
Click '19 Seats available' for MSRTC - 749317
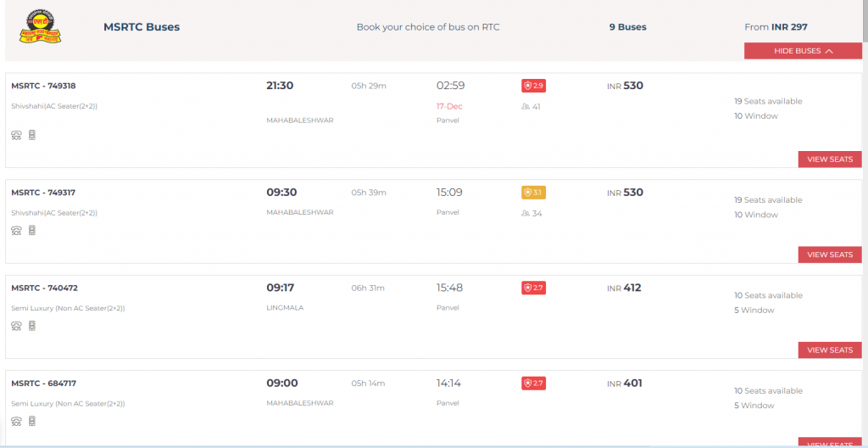pos(768,199)
